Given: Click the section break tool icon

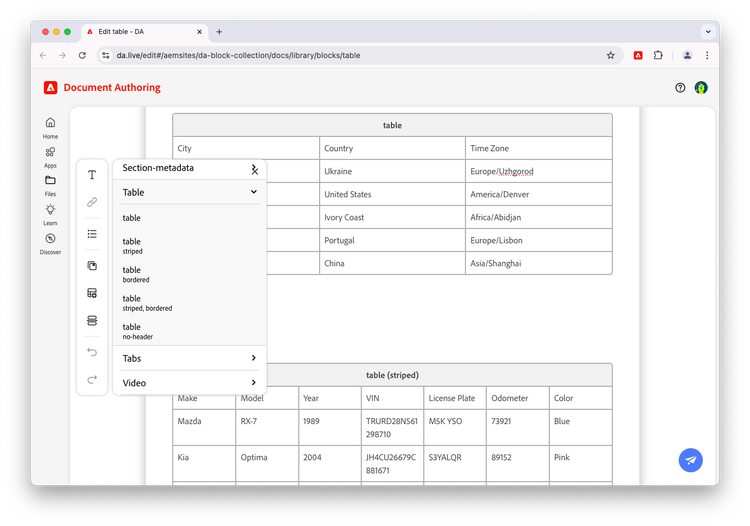Looking at the screenshot, I should coord(92,320).
